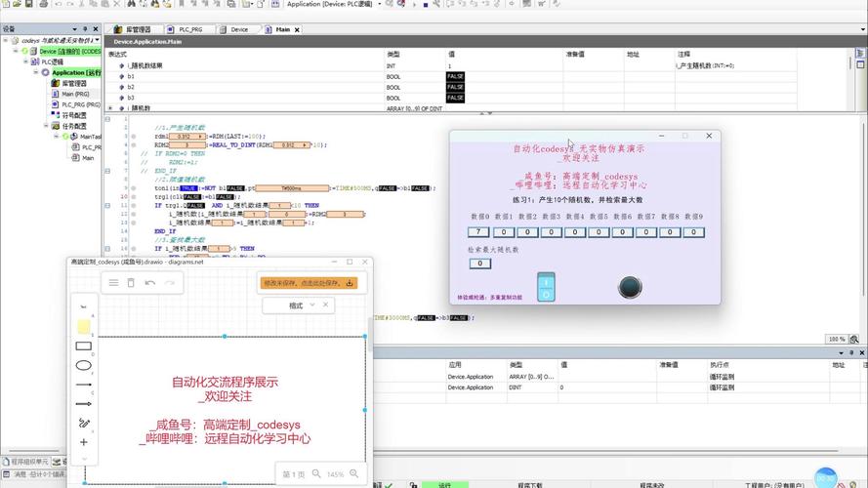Click breakpoint marker on code line 11
Viewport: 868px width, 488px height.
[x=134, y=205]
